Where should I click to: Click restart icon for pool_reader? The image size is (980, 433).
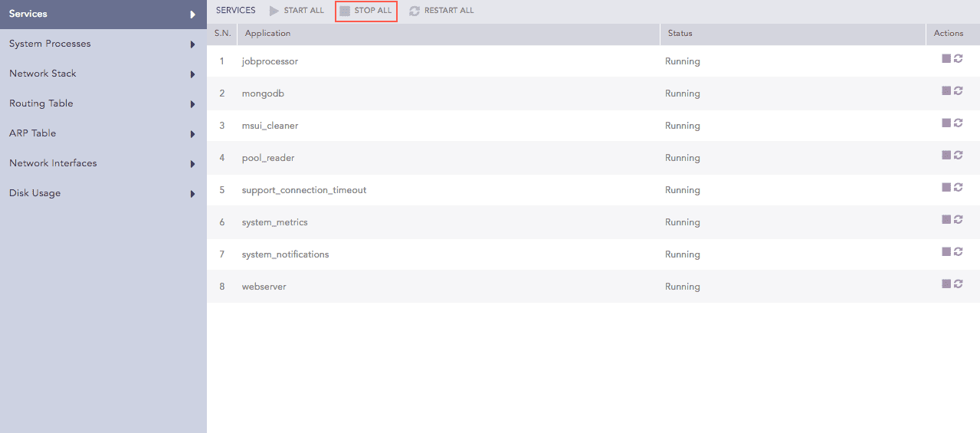click(x=958, y=156)
